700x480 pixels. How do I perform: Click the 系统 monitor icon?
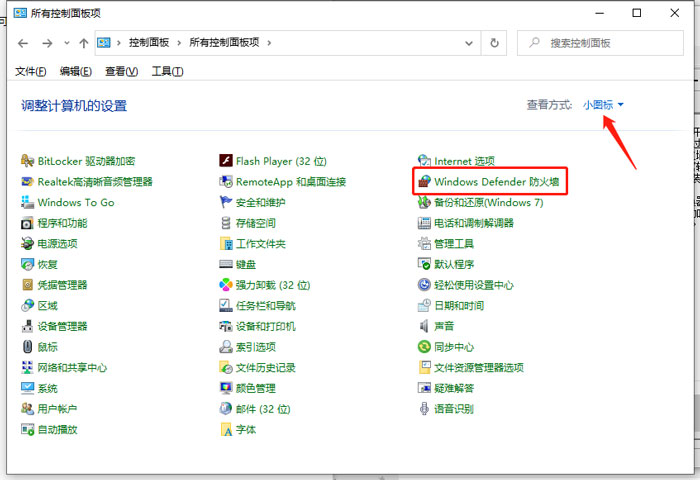[27, 388]
